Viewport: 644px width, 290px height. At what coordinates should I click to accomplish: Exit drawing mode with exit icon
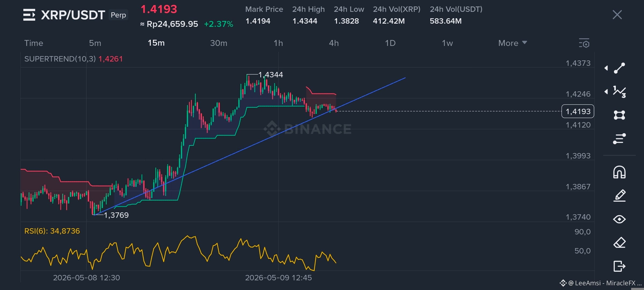[x=619, y=266]
